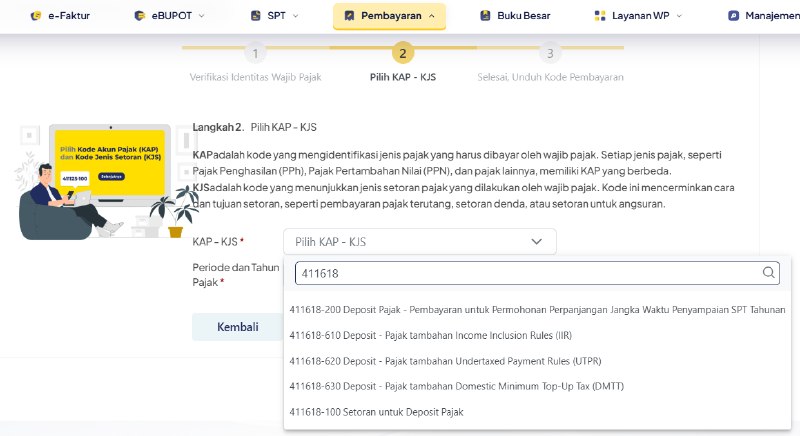Expand the Layanan WP menu chevron
Screen dimensions: 800x436
tap(679, 16)
